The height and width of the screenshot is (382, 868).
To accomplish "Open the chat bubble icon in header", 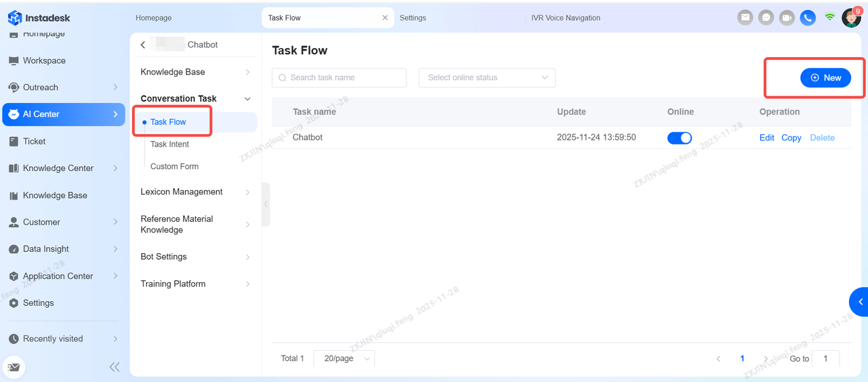I will point(766,18).
